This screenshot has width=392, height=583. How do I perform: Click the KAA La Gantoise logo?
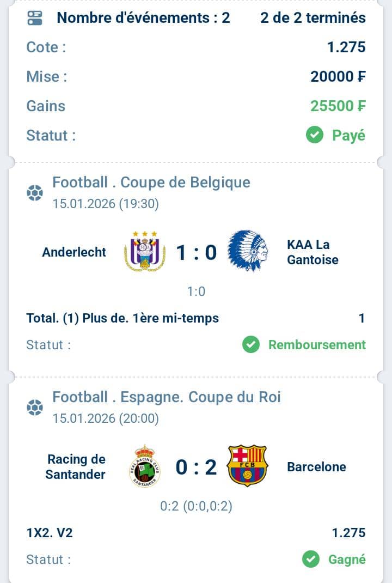click(247, 251)
